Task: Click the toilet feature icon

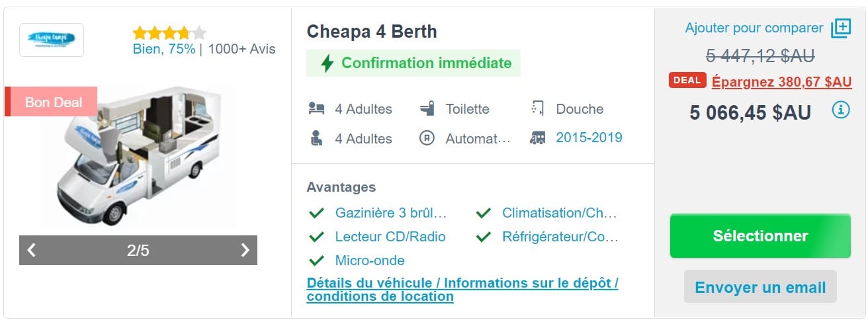Action: [427, 108]
